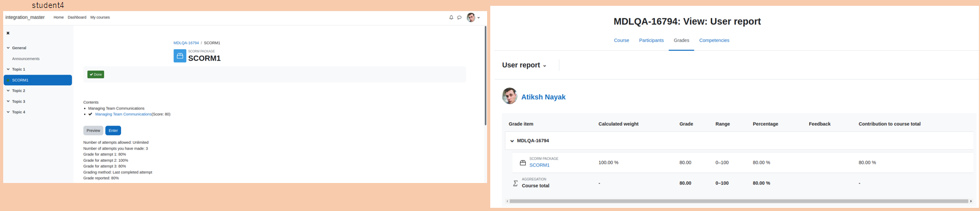Click the vertical scrollbar of SCORM page
This screenshot has width=980, height=211.
486,76
